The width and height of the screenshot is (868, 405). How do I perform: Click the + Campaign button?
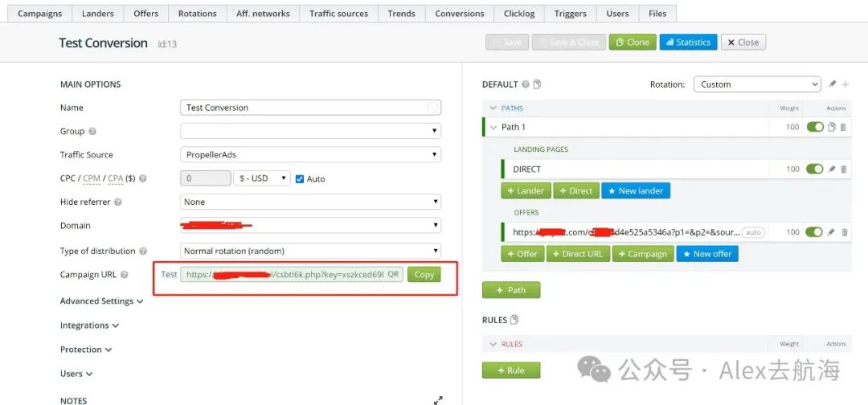[x=643, y=254]
